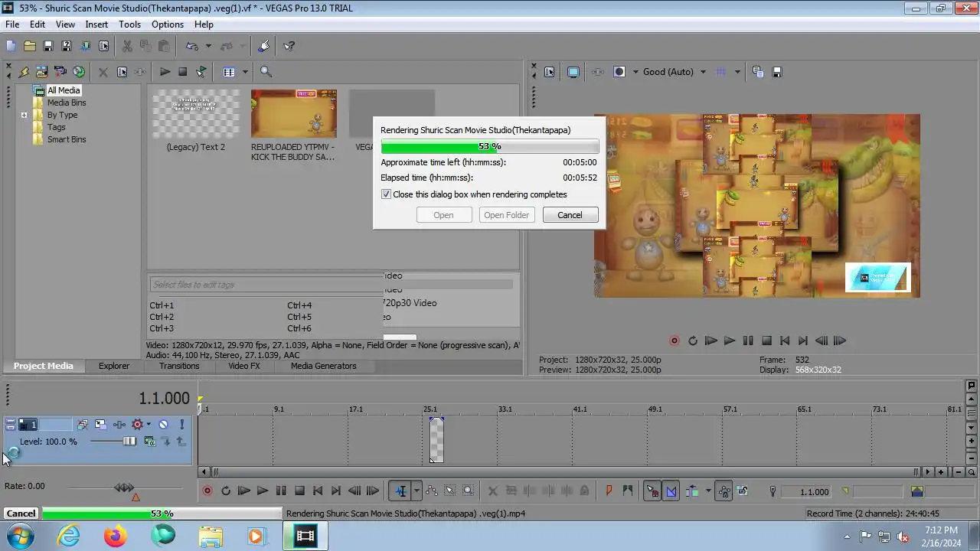Select Media Bins folder in tree
Image resolution: width=980 pixels, height=551 pixels.
67,103
